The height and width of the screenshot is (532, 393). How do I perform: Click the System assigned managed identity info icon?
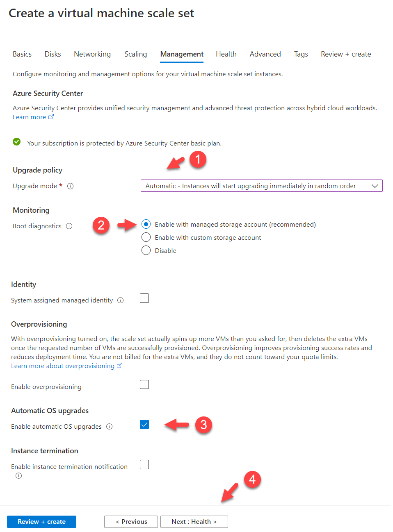(x=121, y=300)
